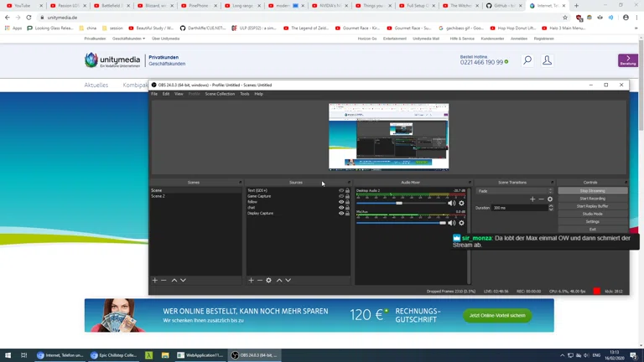Pop out the Scenes dock
Viewport: 644px width, 362px height.
[x=241, y=182]
